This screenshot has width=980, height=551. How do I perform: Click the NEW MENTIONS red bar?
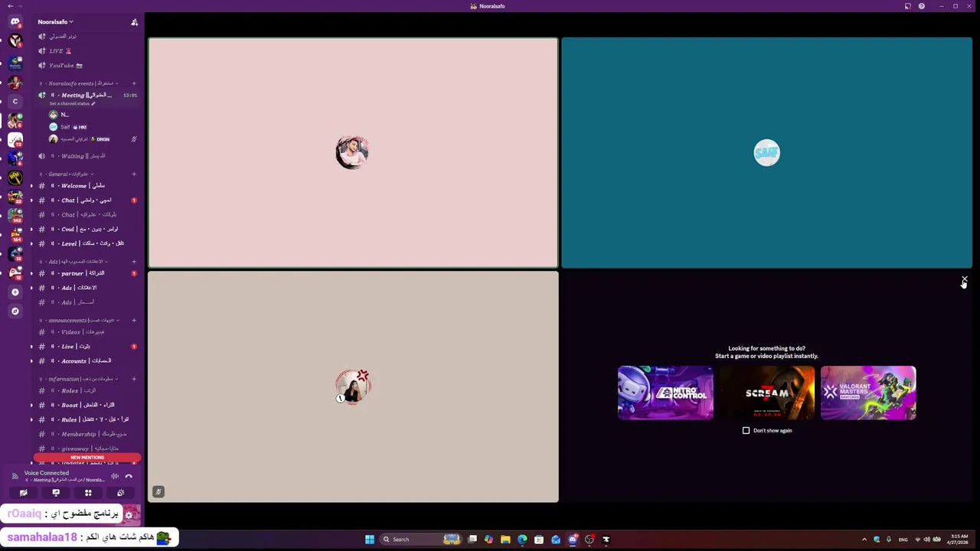87,457
